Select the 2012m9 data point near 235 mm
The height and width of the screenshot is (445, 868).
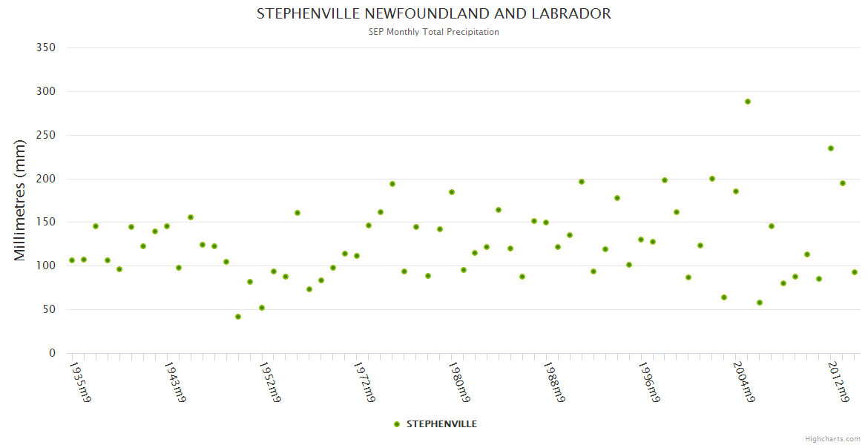[x=831, y=148]
